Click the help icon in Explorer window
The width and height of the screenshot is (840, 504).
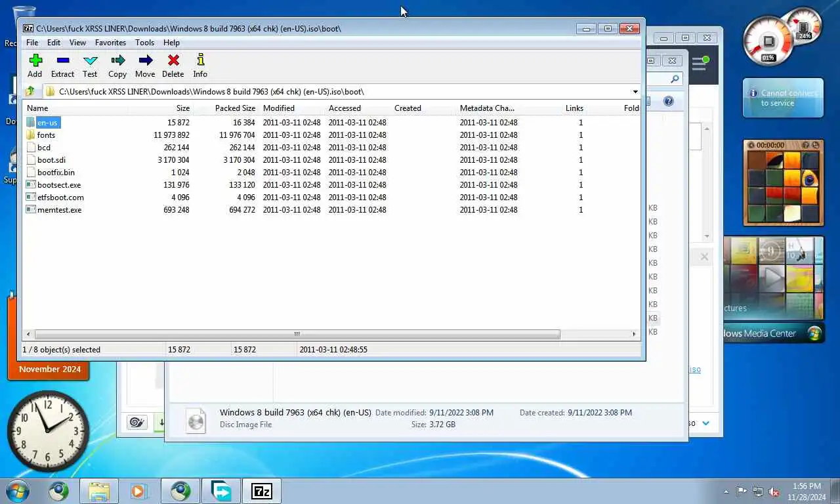[669, 101]
